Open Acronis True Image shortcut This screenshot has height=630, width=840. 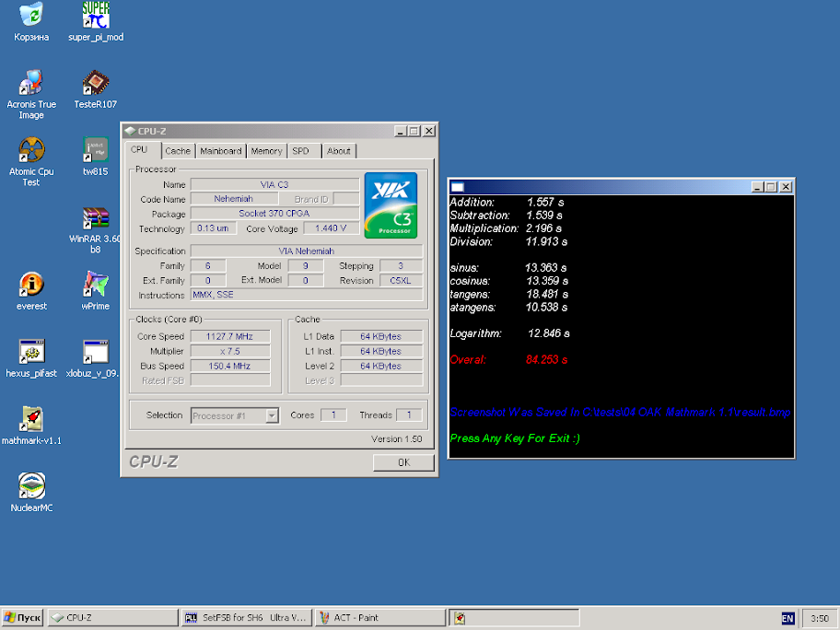click(x=31, y=84)
